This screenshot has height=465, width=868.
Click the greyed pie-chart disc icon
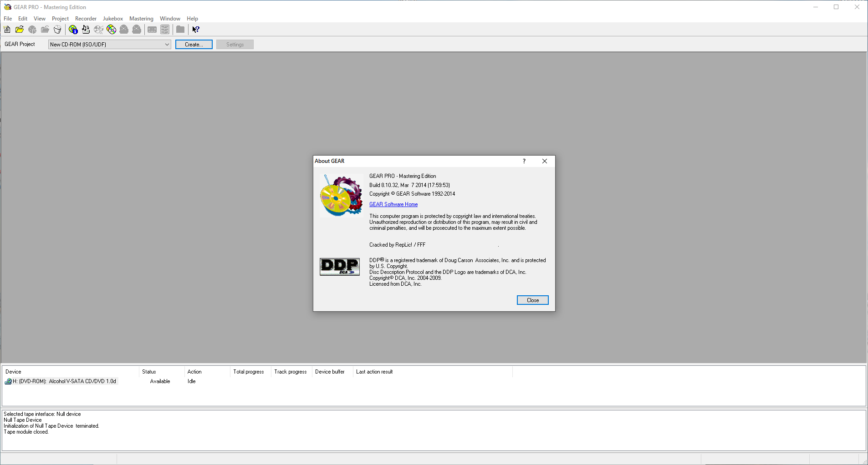click(32, 30)
